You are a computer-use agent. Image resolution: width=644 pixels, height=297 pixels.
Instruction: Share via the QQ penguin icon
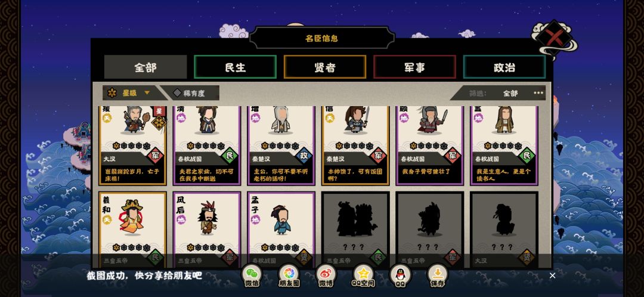(400, 275)
